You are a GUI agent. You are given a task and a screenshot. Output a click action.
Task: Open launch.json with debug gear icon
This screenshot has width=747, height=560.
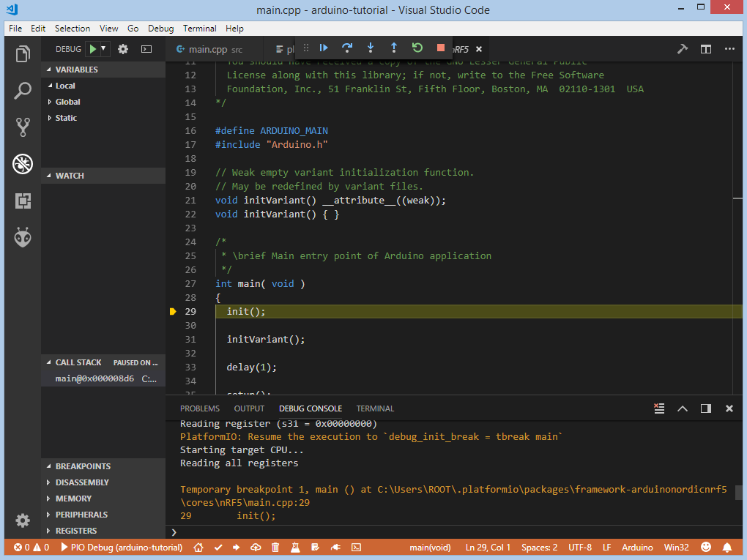pos(123,49)
